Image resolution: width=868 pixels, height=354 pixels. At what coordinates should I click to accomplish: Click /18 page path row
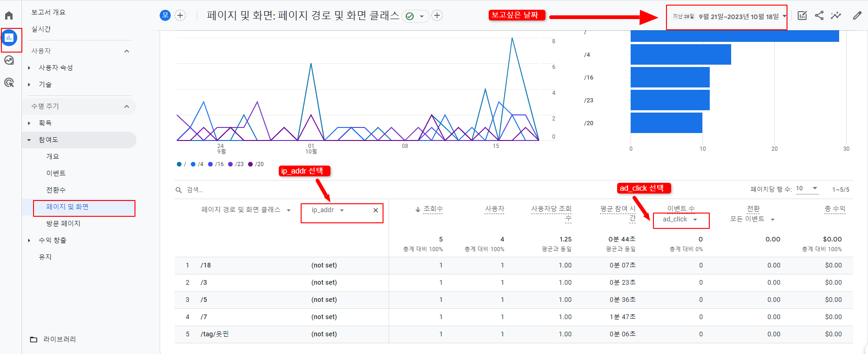tap(206, 265)
